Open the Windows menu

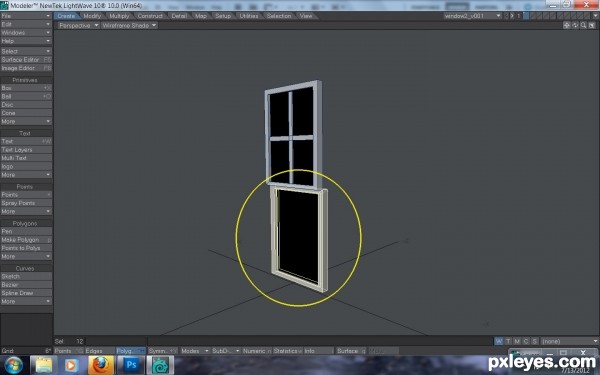(x=26, y=33)
